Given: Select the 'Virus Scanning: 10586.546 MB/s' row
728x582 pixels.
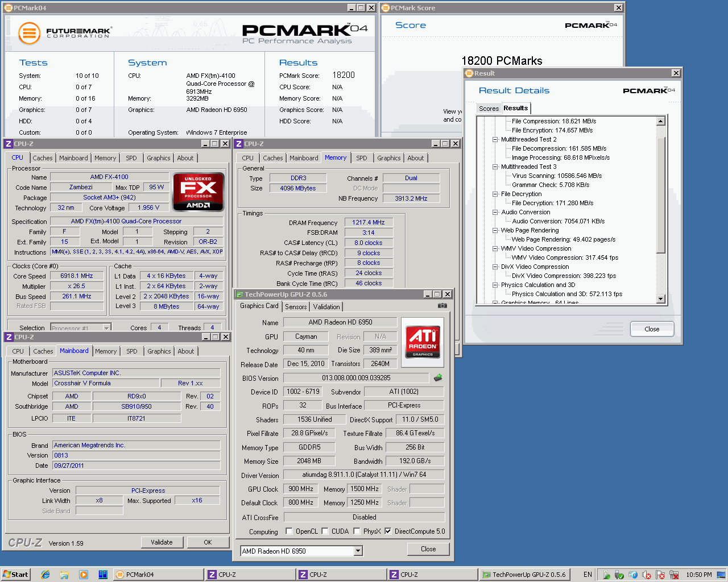Looking at the screenshot, I should 557,176.
